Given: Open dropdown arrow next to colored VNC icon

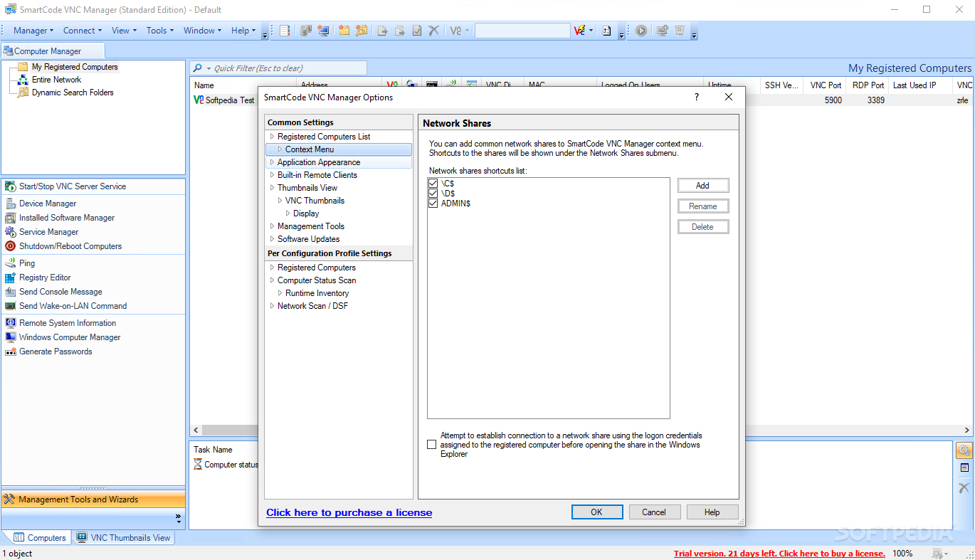Looking at the screenshot, I should (x=591, y=31).
